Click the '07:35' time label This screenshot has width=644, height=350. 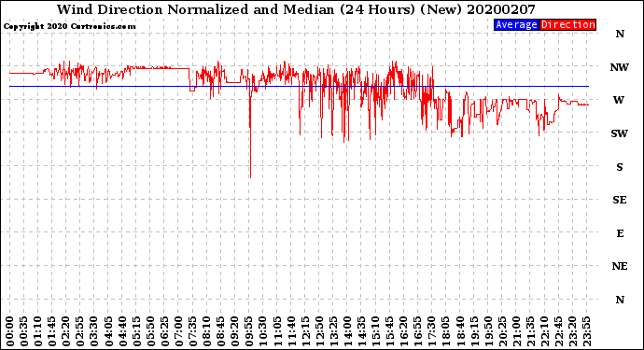(192, 331)
